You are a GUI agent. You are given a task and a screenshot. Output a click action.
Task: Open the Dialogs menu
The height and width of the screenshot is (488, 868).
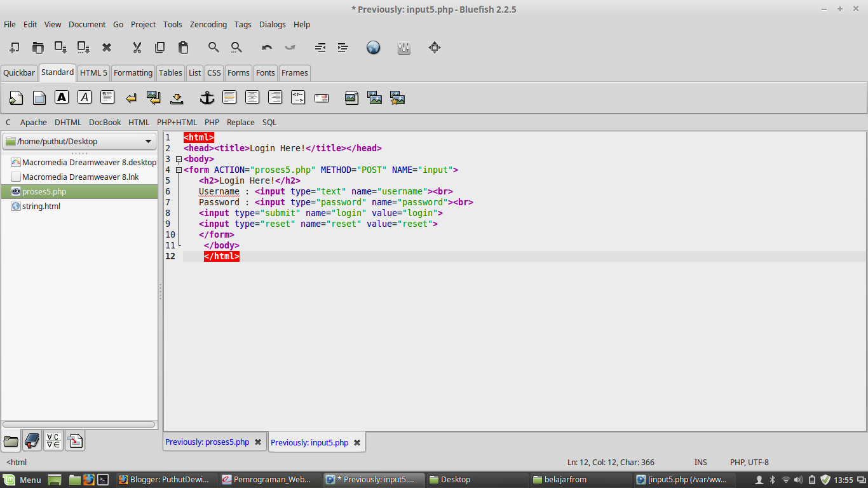click(273, 24)
